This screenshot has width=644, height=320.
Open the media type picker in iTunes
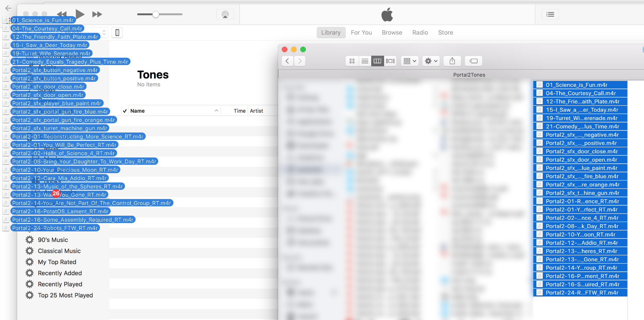point(104,33)
